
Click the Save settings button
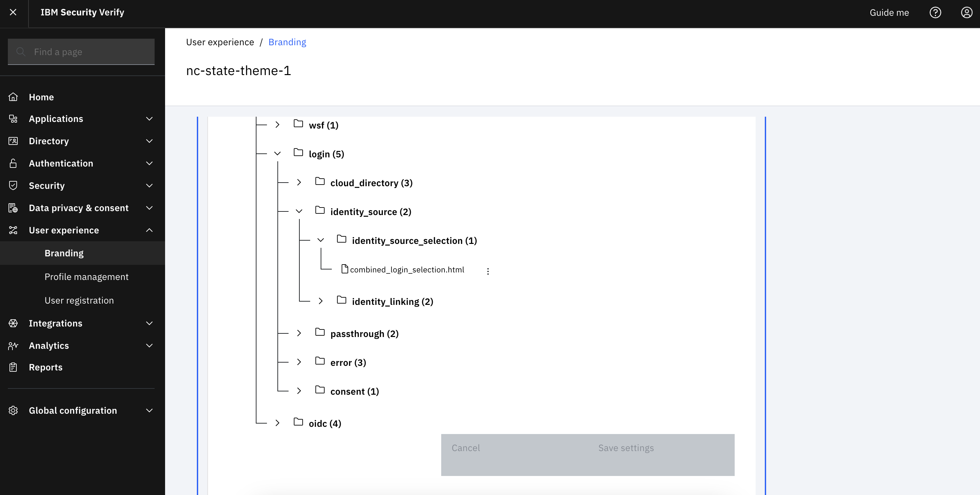coord(626,448)
